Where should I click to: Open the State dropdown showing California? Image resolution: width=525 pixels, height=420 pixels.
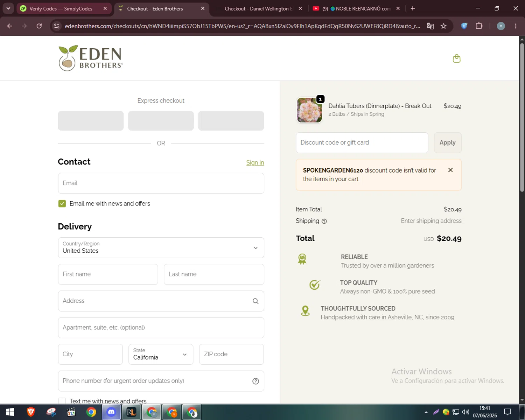tap(161, 354)
